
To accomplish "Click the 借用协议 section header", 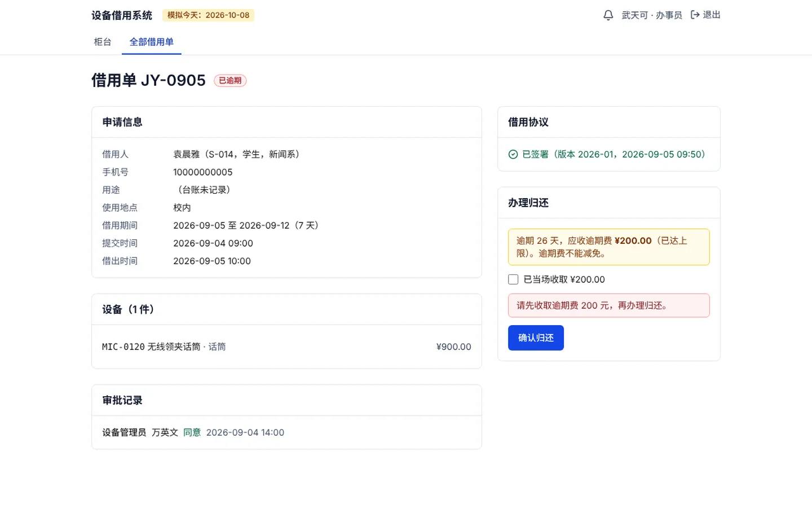I will point(528,122).
